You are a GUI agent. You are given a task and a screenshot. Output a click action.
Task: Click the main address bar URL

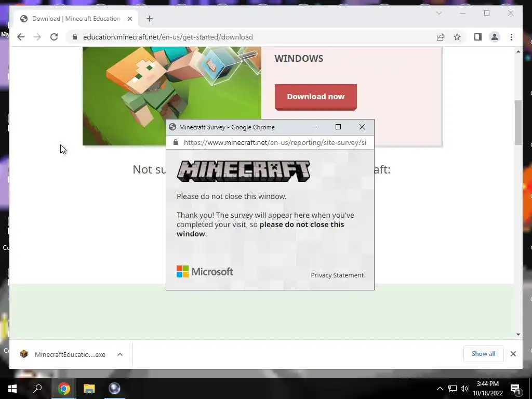[x=168, y=37]
